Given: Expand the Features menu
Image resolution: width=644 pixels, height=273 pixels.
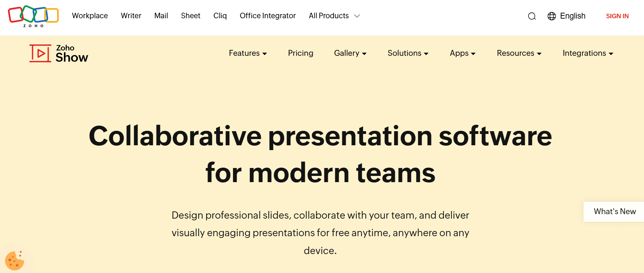Looking at the screenshot, I should coord(248,53).
